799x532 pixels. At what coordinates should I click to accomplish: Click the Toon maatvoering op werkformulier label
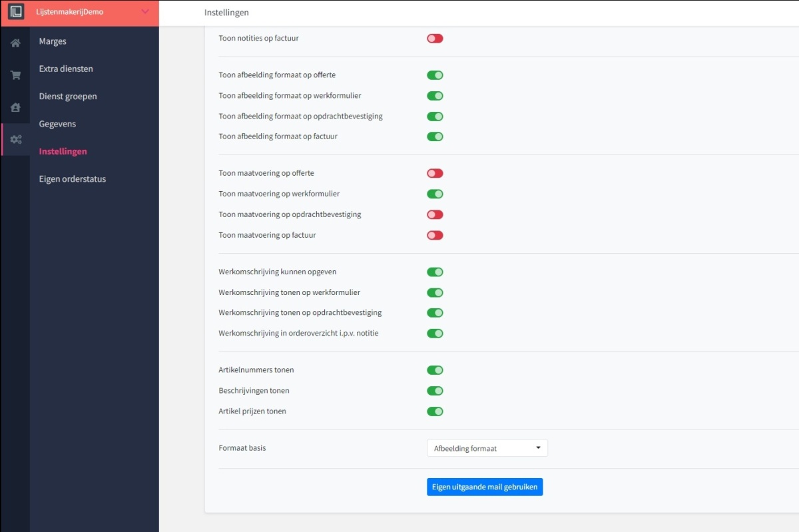279,194
